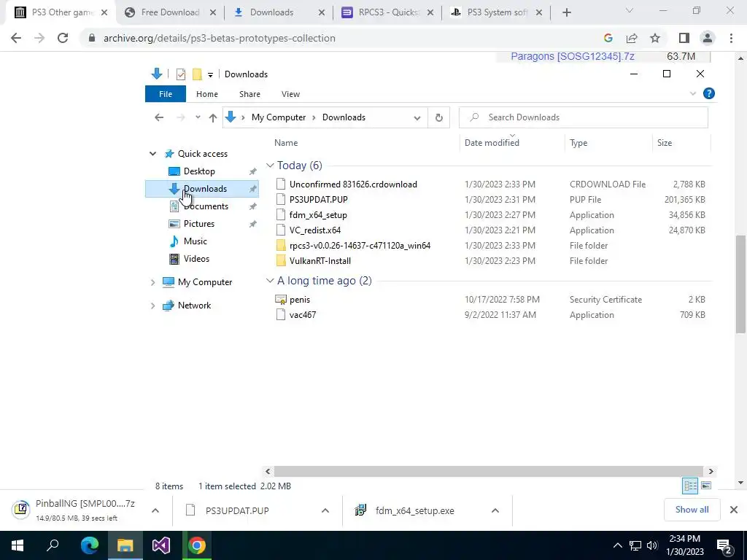Click the Chrome icon on the taskbar
The width and height of the screenshot is (747, 560).
coord(197,545)
